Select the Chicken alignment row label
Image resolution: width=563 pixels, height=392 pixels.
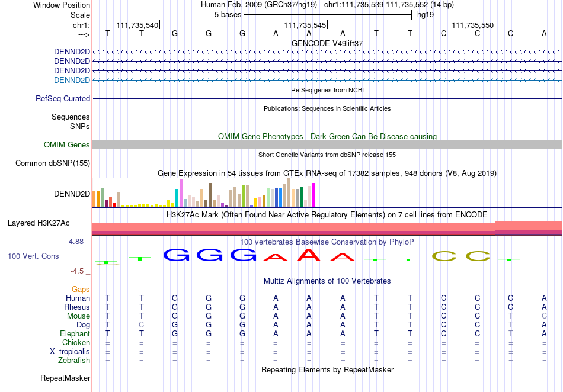pyautogui.click(x=76, y=342)
